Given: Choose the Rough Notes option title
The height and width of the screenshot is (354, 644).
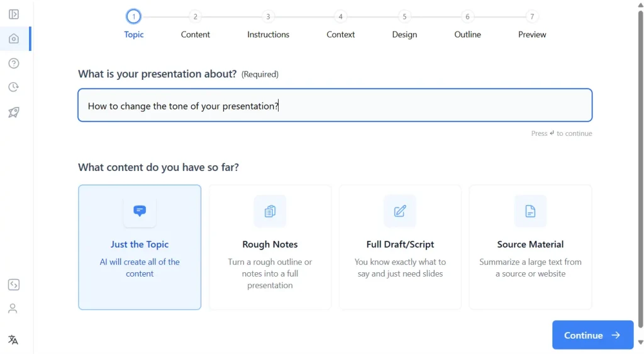Looking at the screenshot, I should pyautogui.click(x=270, y=245).
